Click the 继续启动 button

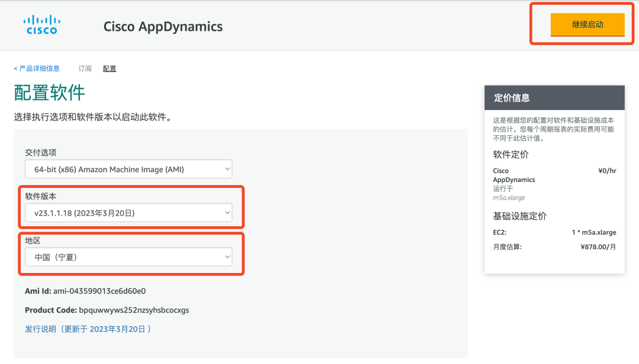[587, 25]
